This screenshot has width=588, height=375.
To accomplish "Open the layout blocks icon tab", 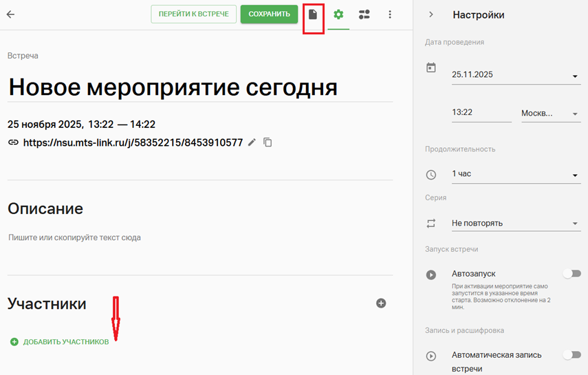I will (x=364, y=14).
